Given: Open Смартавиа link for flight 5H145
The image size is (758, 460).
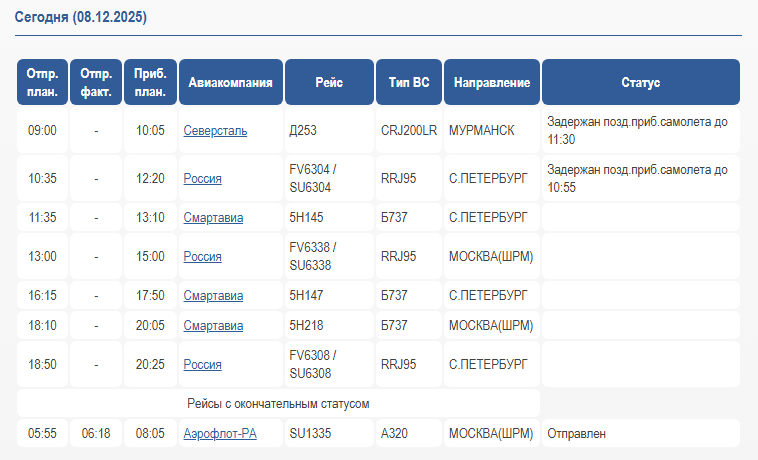Looking at the screenshot, I should [x=213, y=217].
